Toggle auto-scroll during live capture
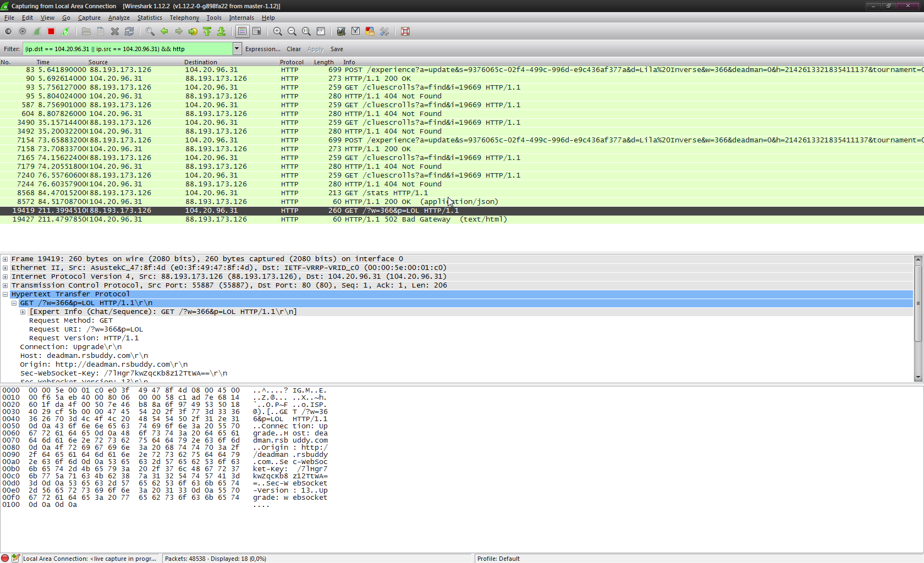This screenshot has width=924, height=563. [256, 32]
